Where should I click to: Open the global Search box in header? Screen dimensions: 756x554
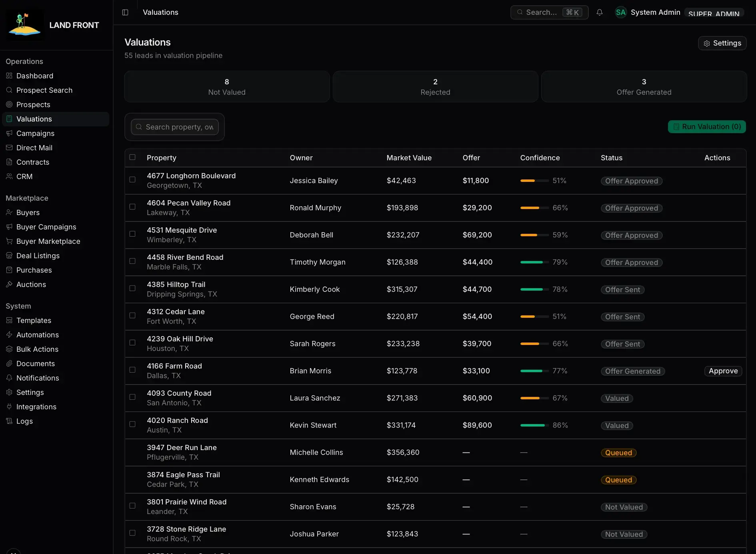549,12
